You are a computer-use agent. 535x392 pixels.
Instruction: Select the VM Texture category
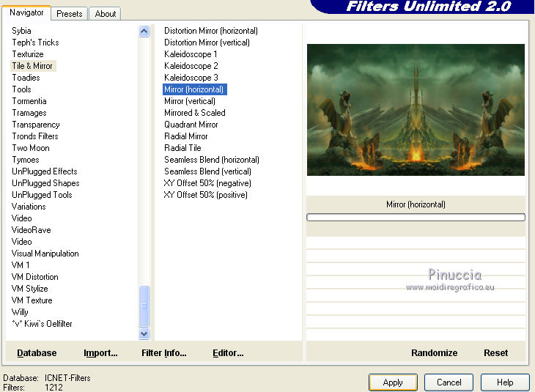click(32, 300)
